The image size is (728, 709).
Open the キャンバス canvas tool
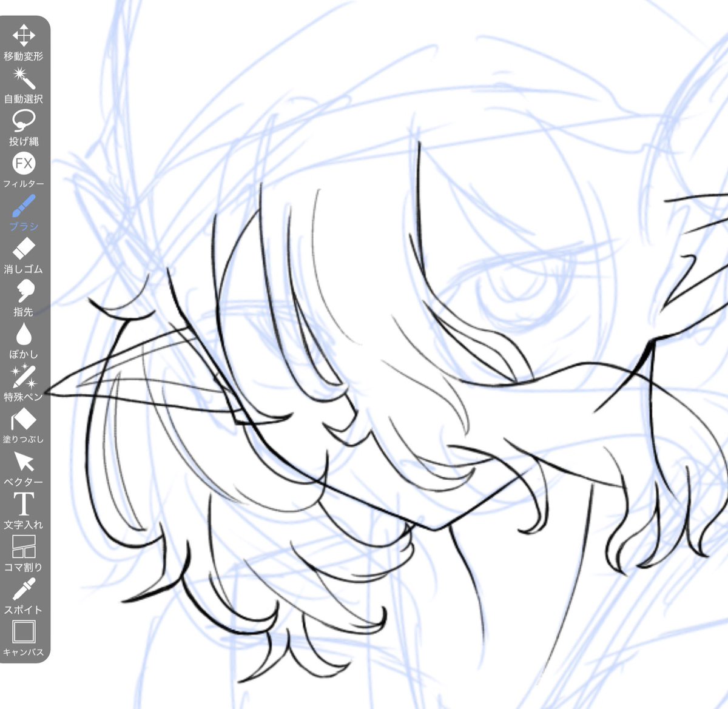coord(24,639)
